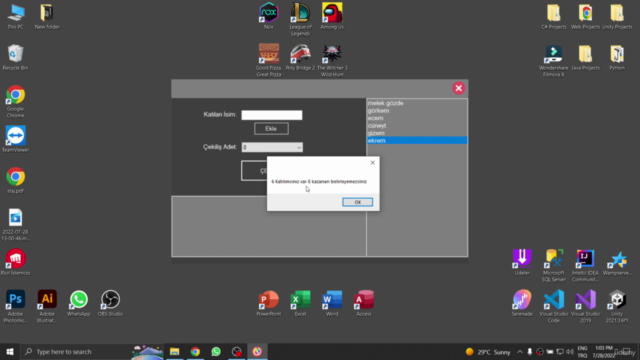Open TeamViewer desktop shortcut
The width and height of the screenshot is (640, 360).
(x=16, y=139)
